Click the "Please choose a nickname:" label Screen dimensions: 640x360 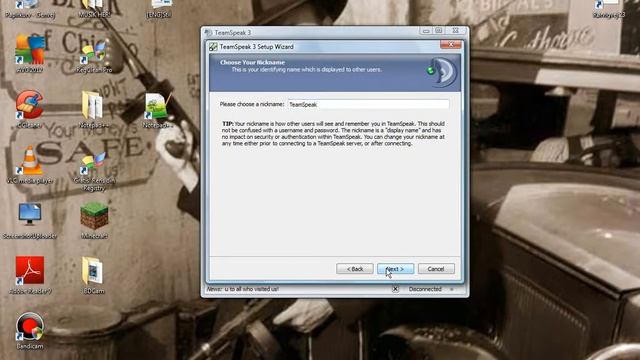click(252, 104)
